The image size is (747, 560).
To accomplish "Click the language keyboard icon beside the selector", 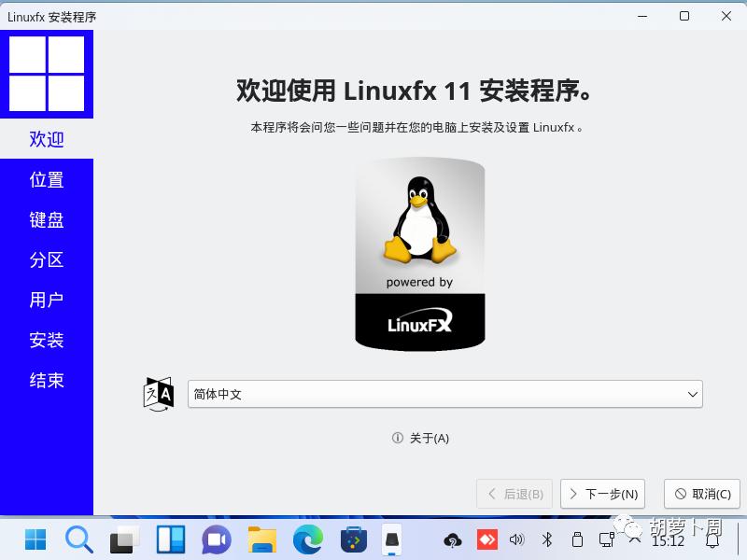I will click(x=157, y=394).
